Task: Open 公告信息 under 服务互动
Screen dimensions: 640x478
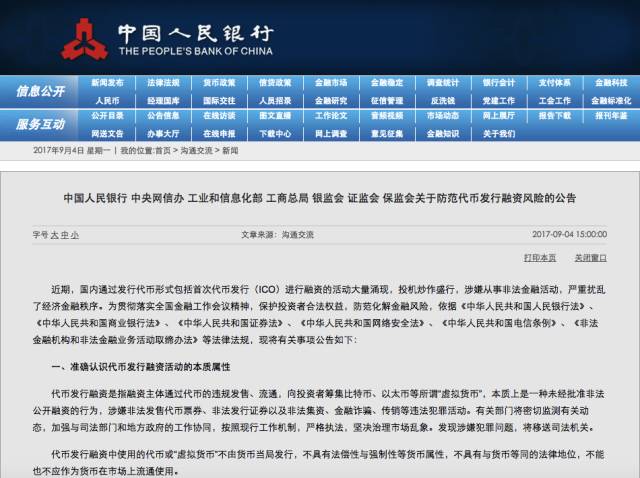Action: (163, 116)
